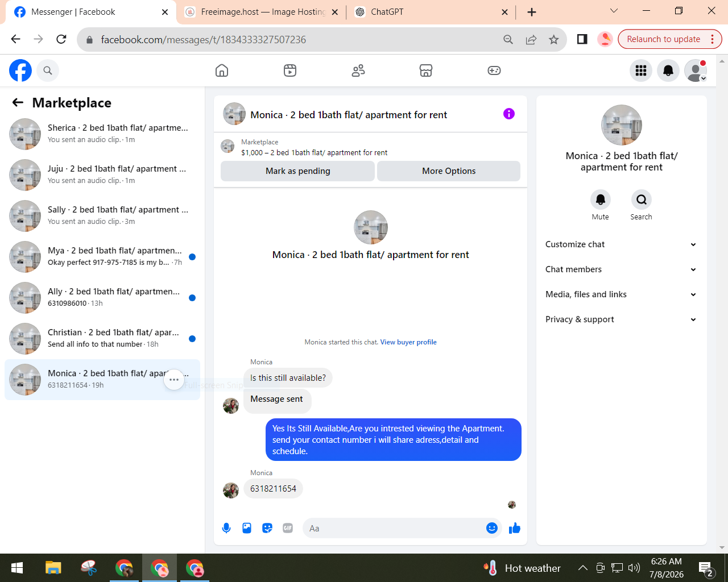The image size is (728, 582).
Task: Record a voice clip
Action: coord(226,528)
